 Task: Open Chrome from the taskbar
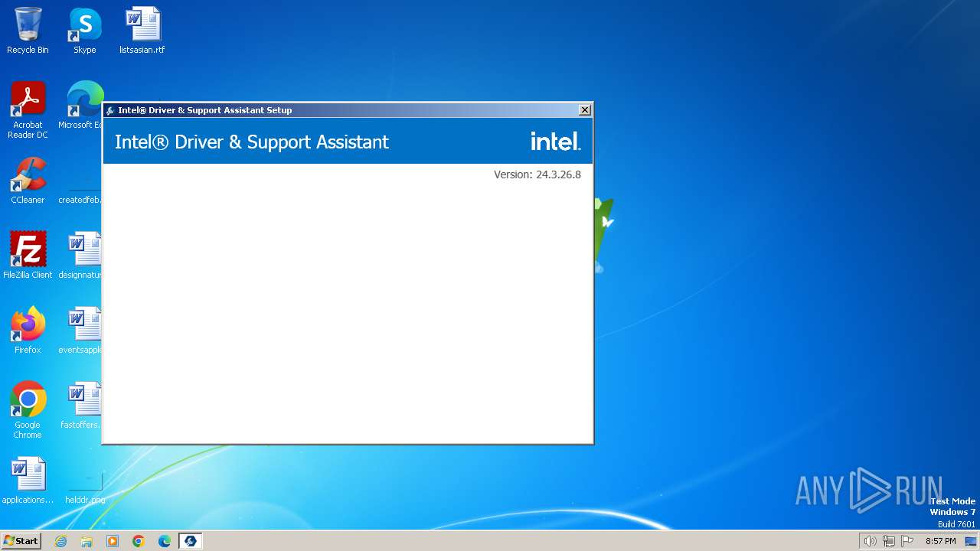(x=139, y=541)
